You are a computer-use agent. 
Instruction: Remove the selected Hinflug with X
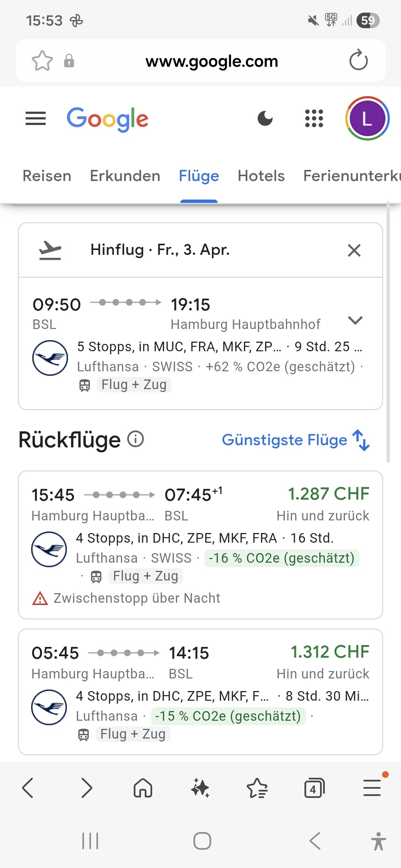354,250
